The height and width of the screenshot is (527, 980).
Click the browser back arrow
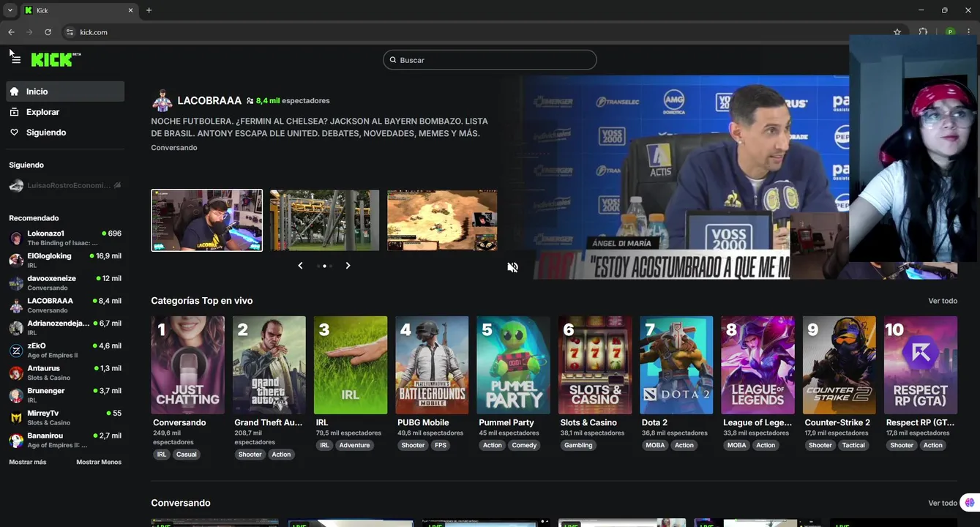point(11,32)
